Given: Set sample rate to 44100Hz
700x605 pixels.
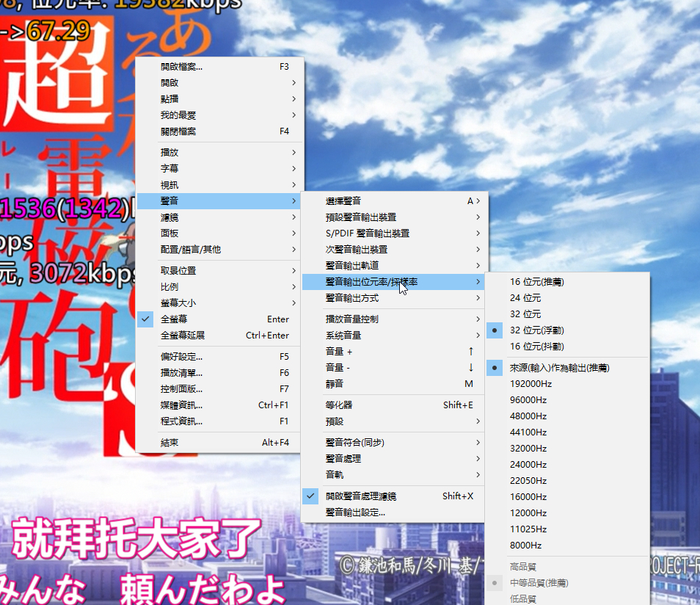Looking at the screenshot, I should tap(567, 432).
